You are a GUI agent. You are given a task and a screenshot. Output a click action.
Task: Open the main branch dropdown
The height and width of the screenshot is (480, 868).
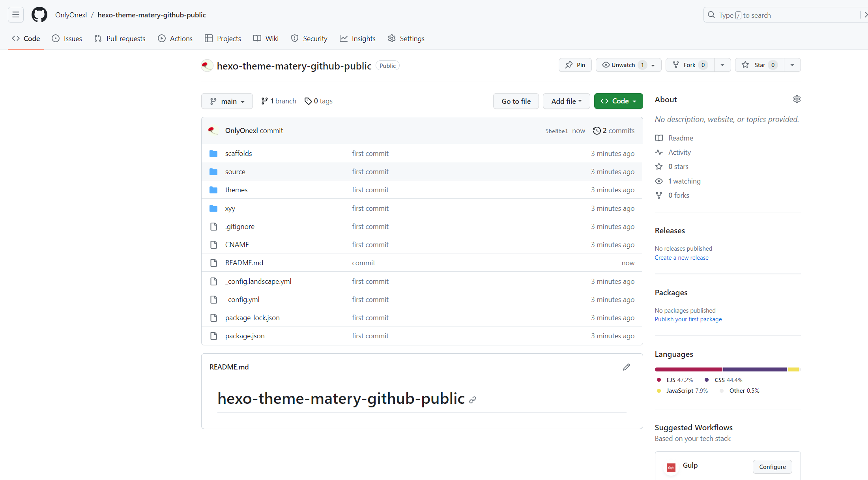click(227, 101)
